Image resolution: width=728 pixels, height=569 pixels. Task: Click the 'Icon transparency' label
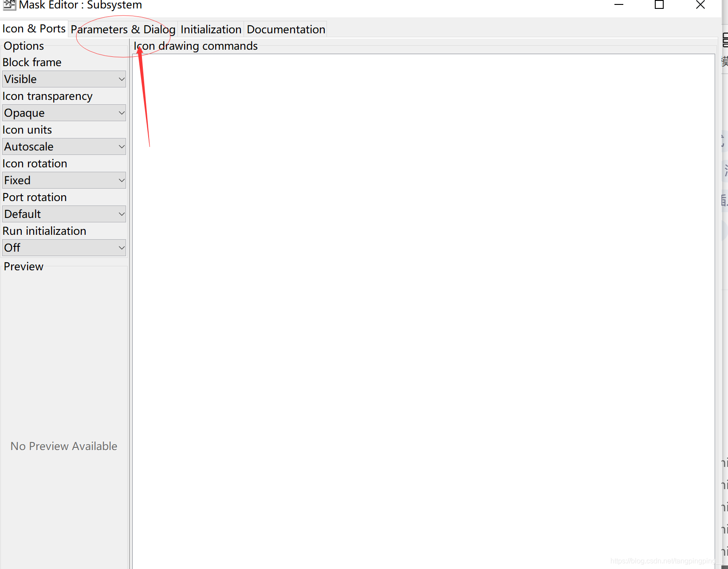click(47, 96)
